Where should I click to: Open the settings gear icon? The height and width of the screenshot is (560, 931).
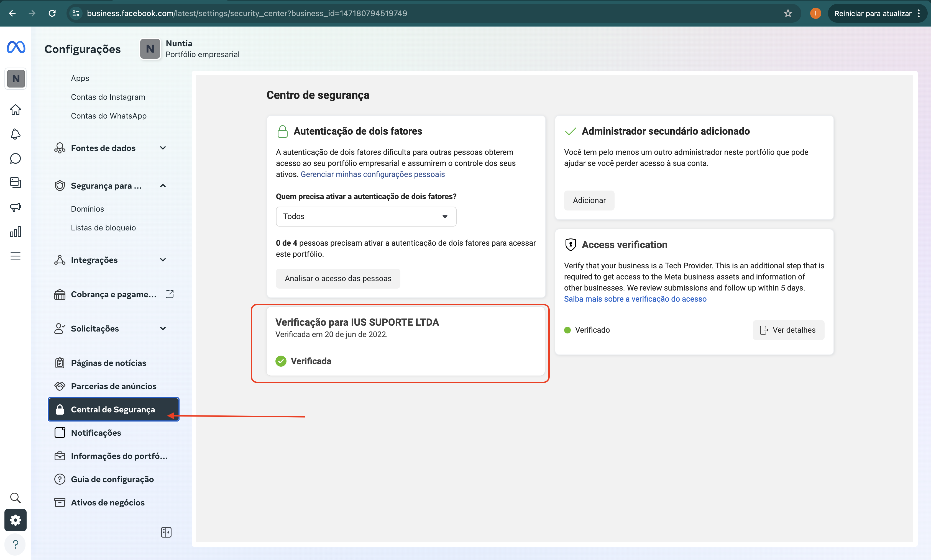[x=16, y=520]
